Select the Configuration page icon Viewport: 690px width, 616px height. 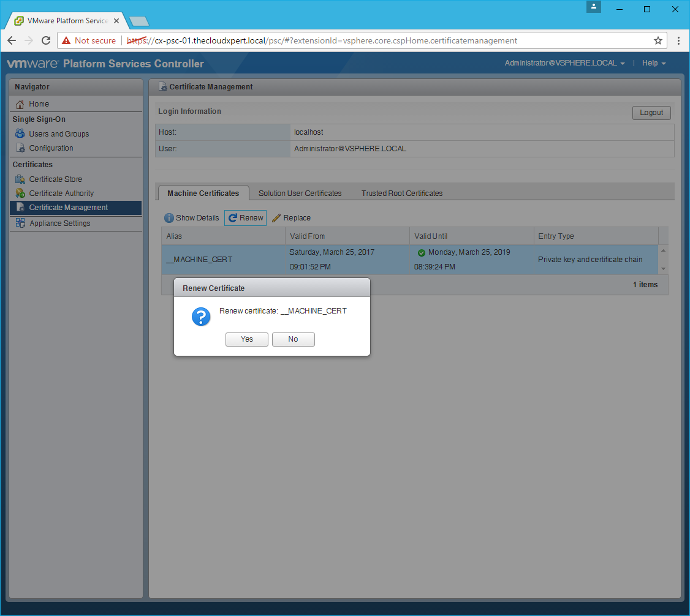coord(20,148)
